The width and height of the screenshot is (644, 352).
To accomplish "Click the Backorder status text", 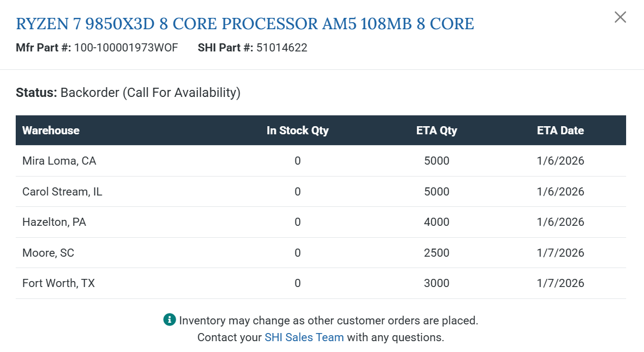I will pos(150,92).
